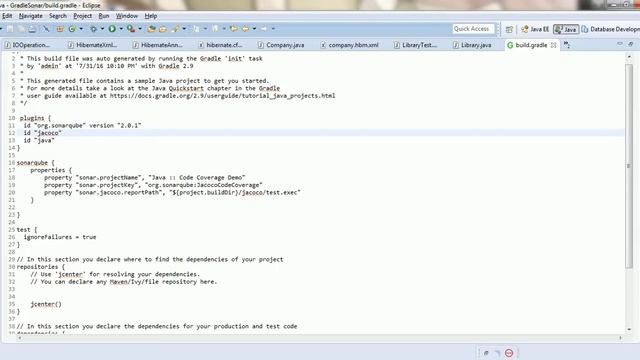
Task: Click the Save toolbar icon
Action: 9,29
